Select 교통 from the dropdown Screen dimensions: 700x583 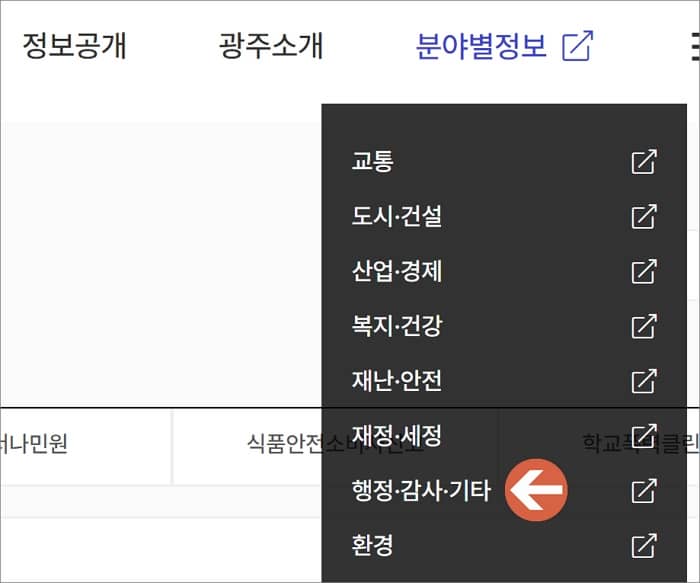373,161
